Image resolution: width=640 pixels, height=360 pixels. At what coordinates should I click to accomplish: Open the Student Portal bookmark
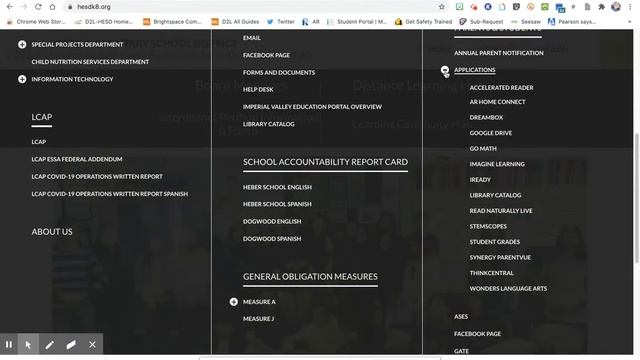coord(357,22)
